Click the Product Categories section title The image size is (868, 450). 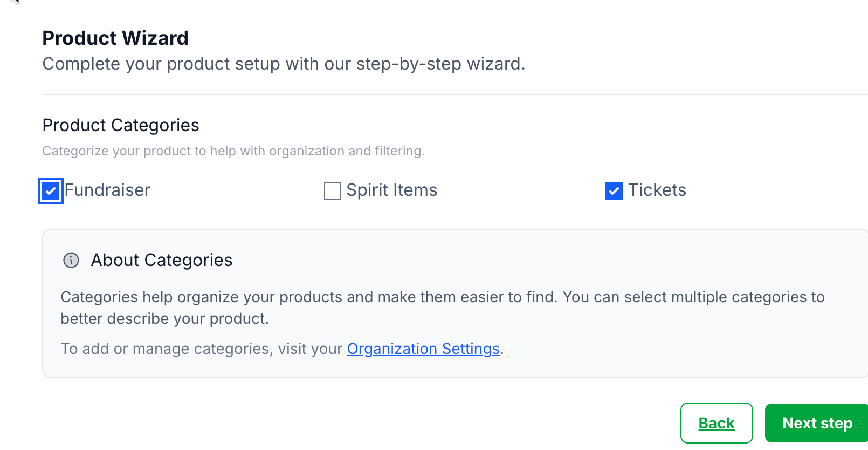(x=121, y=125)
